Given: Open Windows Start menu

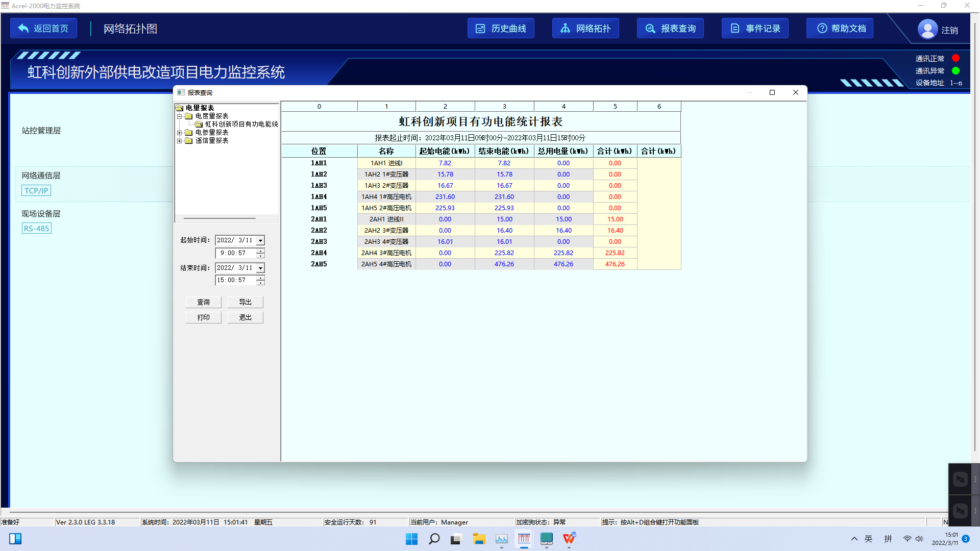Looking at the screenshot, I should pyautogui.click(x=411, y=539).
